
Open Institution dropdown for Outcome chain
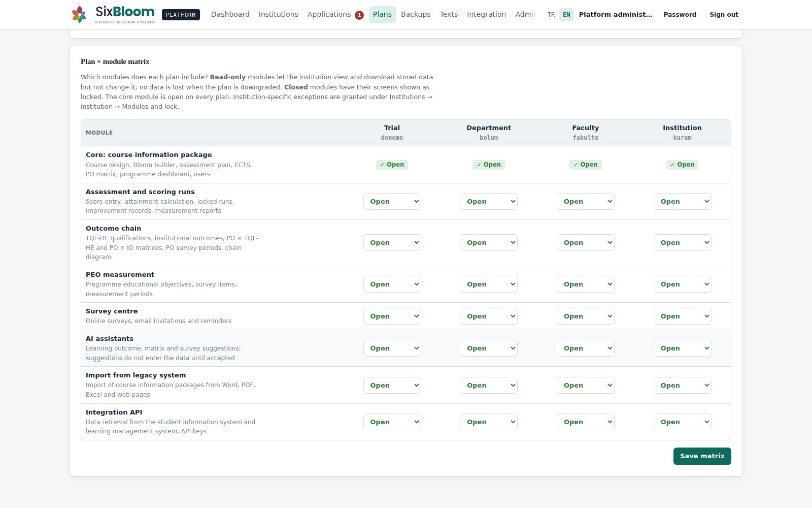point(682,242)
